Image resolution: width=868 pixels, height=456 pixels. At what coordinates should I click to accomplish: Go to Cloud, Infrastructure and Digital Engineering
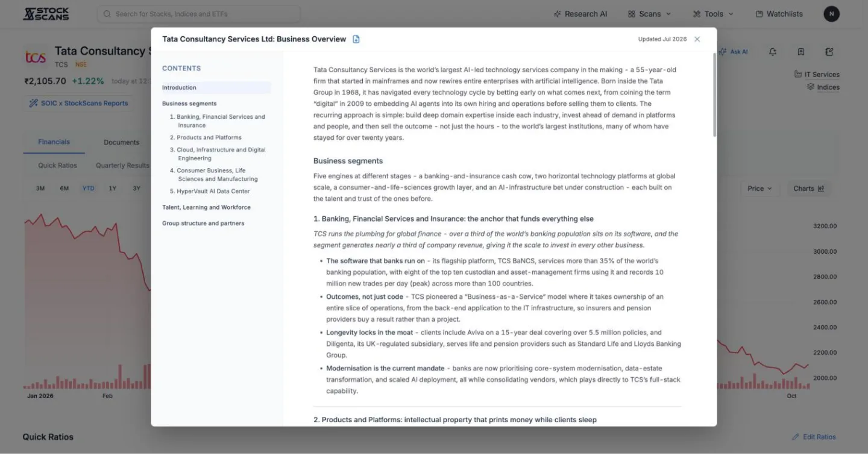coord(218,154)
